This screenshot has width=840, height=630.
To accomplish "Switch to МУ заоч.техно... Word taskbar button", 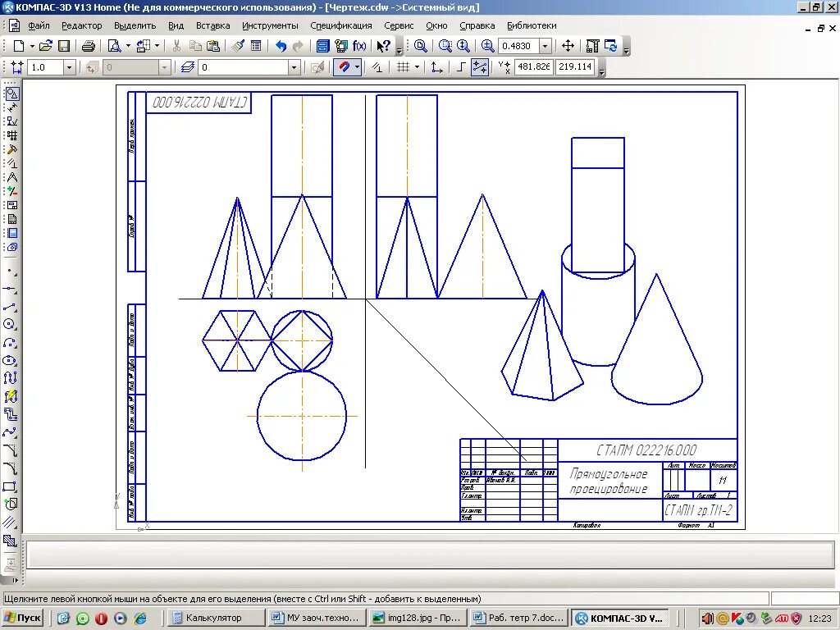I will click(317, 618).
